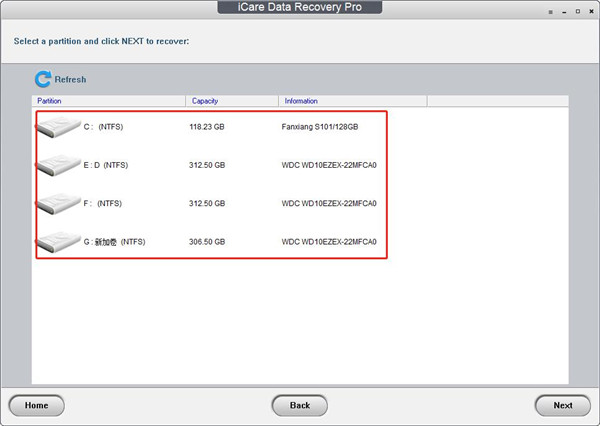Viewport: 600px width, 426px height.
Task: Click the G: (NTFS) partition label
Action: pyautogui.click(x=114, y=242)
